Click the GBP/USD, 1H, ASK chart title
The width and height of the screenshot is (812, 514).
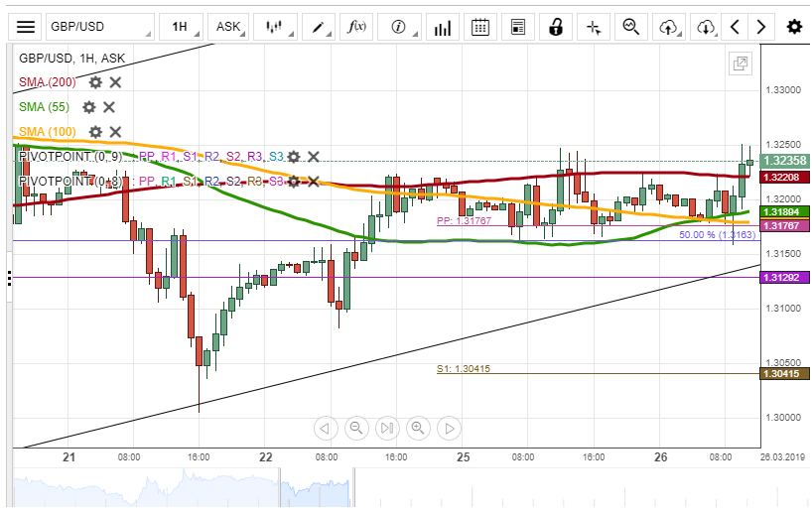click(x=72, y=59)
